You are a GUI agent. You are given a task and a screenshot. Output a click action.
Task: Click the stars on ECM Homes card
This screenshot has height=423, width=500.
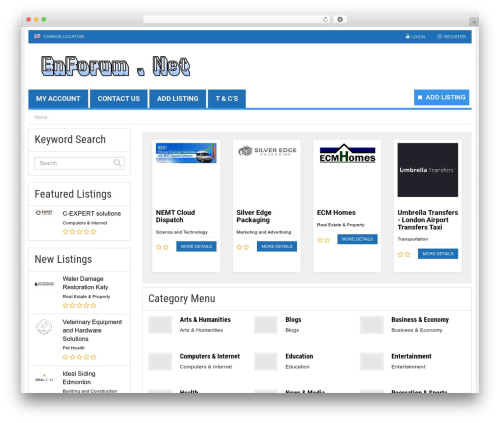323,240
